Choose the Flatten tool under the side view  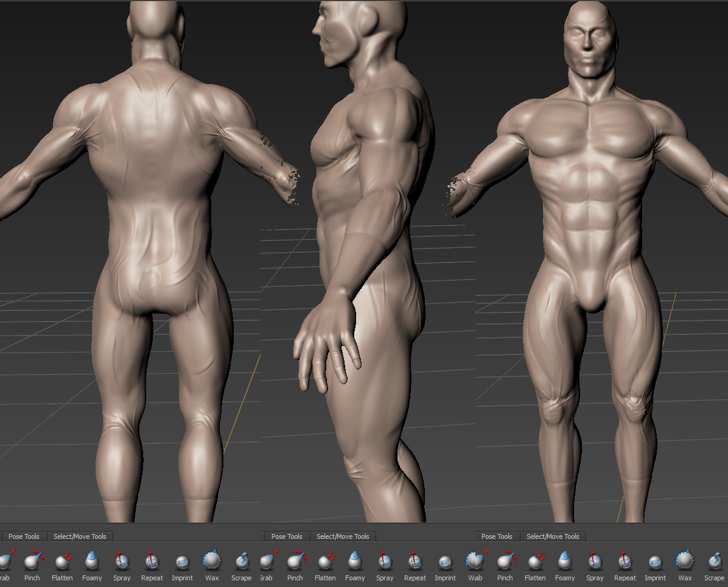tap(325, 565)
